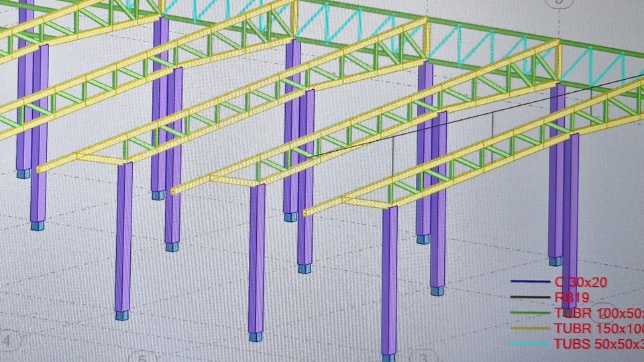Screen dimensions: 644x362
Task: Click the partially visible grid bubble at top
Action: tap(555, 3)
